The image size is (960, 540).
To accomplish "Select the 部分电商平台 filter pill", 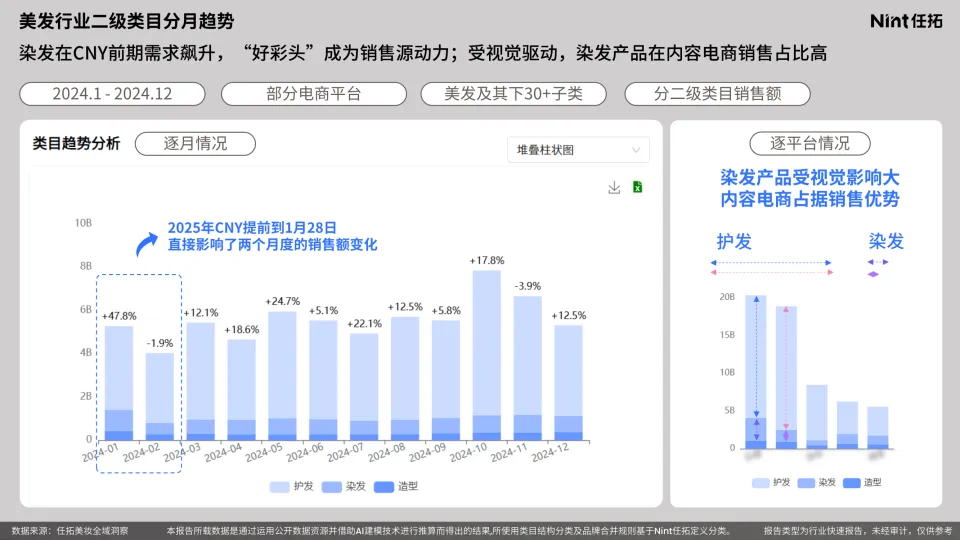I will pyautogui.click(x=313, y=94).
